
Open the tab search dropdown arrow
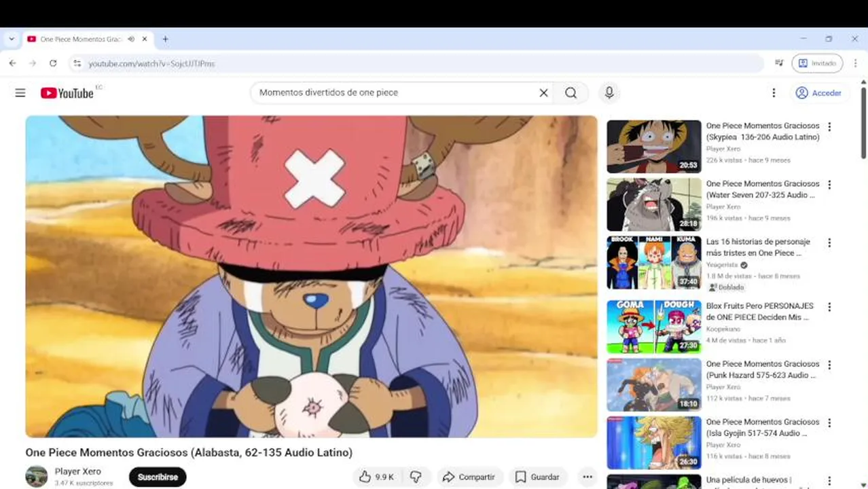tap(12, 39)
